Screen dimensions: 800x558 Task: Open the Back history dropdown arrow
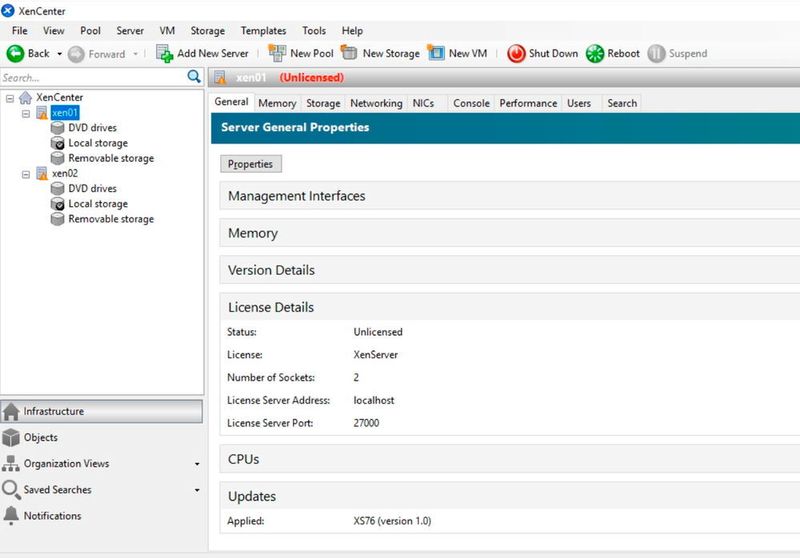[x=59, y=54]
